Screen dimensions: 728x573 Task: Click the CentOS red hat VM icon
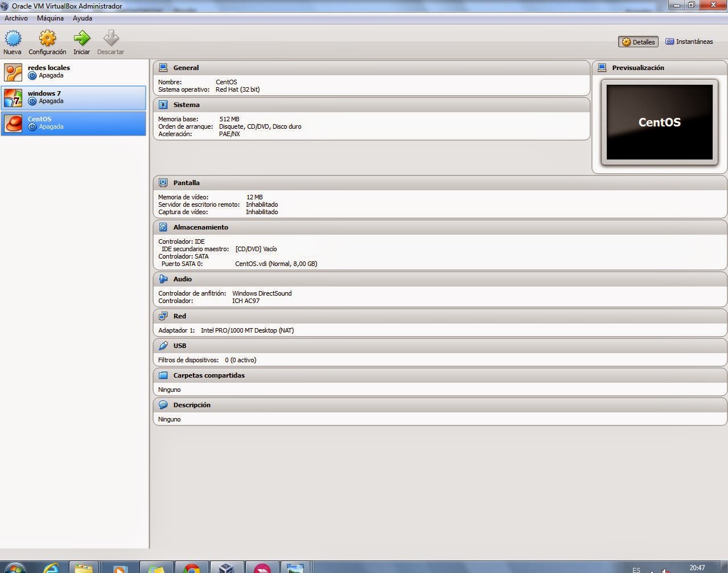point(13,123)
